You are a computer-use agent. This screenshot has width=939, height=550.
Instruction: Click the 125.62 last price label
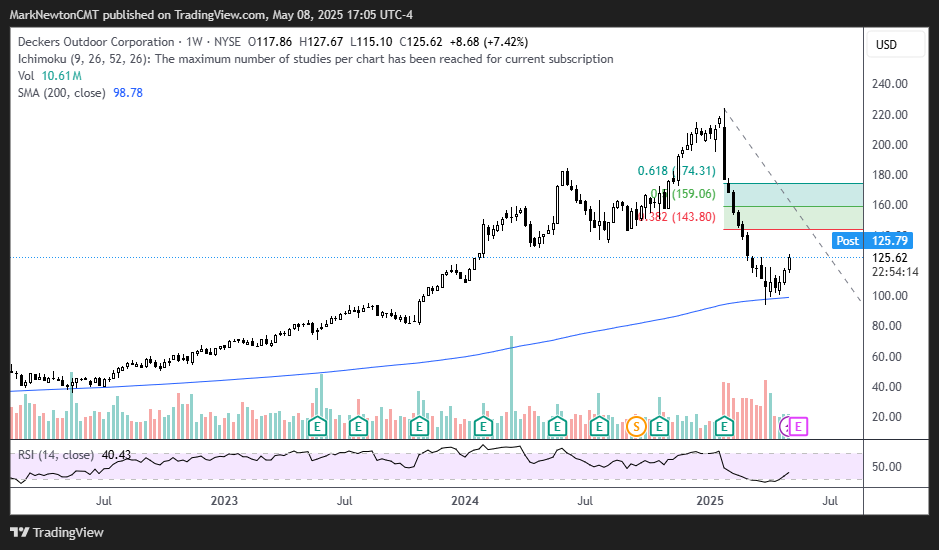tap(890, 258)
